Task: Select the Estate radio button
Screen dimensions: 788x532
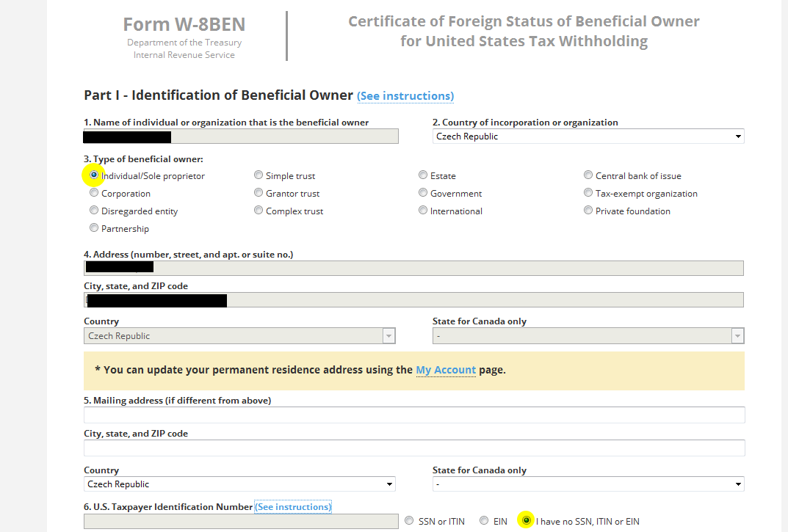Action: 423,175
